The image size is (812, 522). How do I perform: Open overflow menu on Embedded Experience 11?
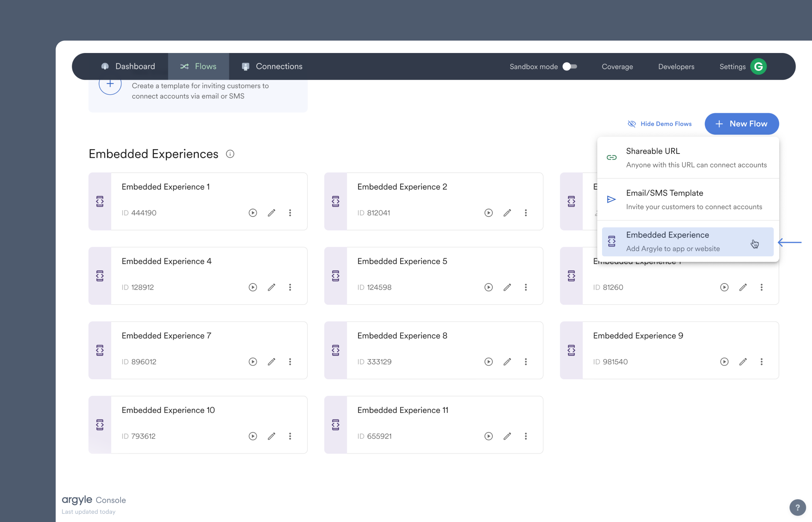point(526,436)
